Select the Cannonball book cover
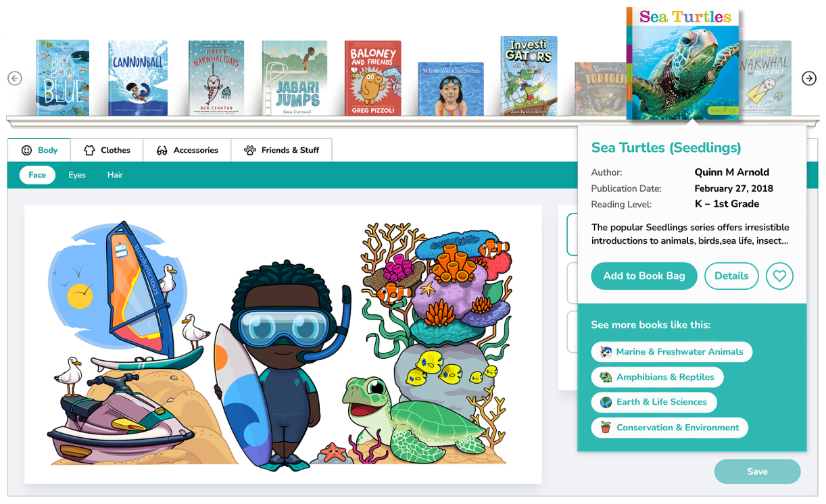 click(138, 78)
